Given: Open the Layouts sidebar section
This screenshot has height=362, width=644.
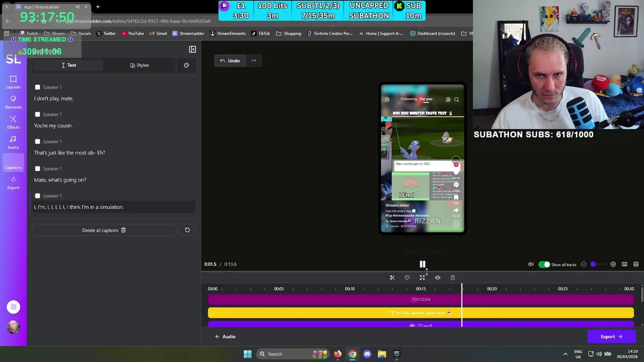Looking at the screenshot, I should 13,82.
